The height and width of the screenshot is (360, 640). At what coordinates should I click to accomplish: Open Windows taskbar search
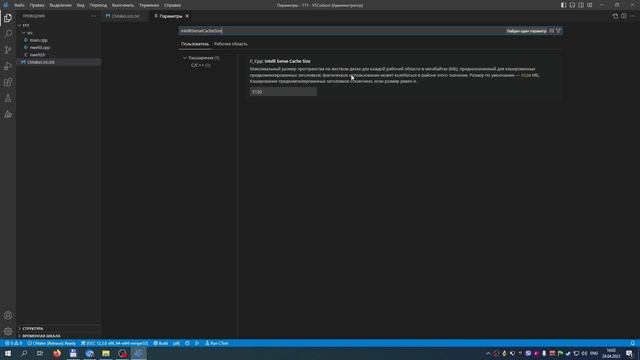[24, 353]
